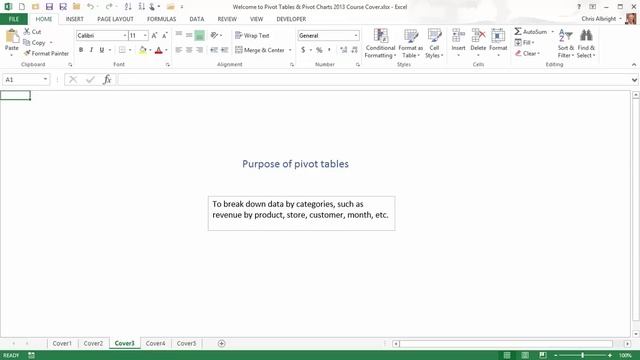Toggle Bottom Align (highlighted)
This screenshot has width=640, height=360.
[x=200, y=36]
